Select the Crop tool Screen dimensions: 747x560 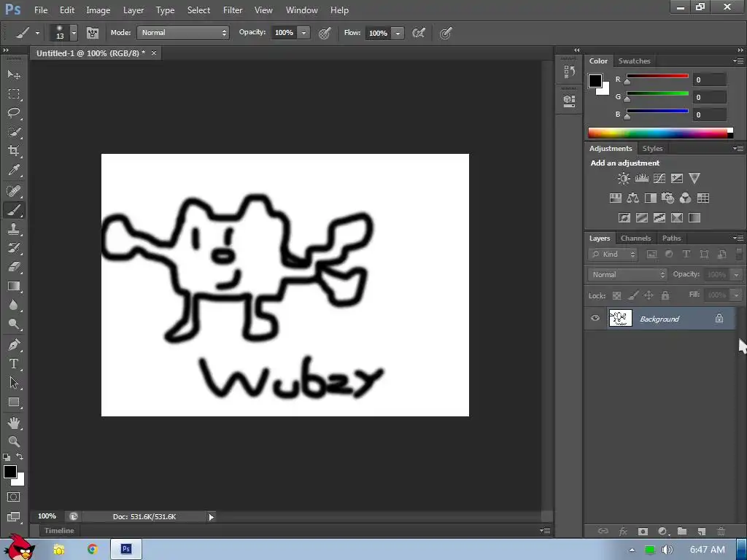click(14, 151)
